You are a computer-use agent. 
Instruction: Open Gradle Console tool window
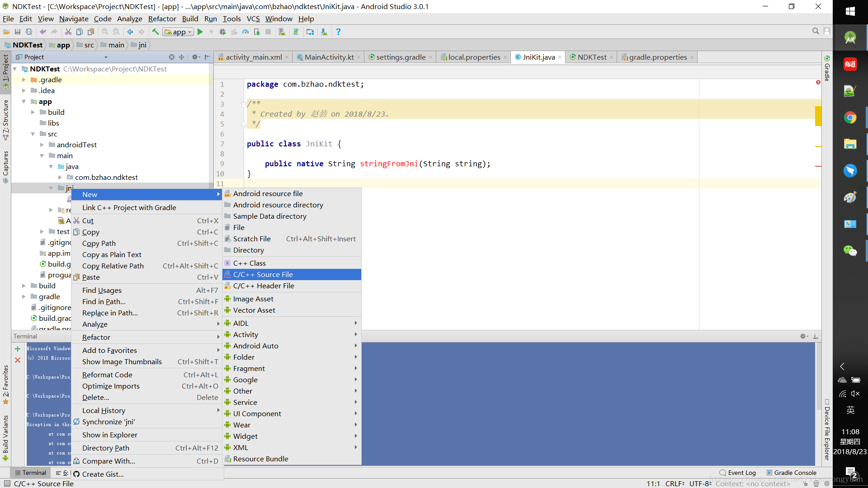click(x=792, y=473)
